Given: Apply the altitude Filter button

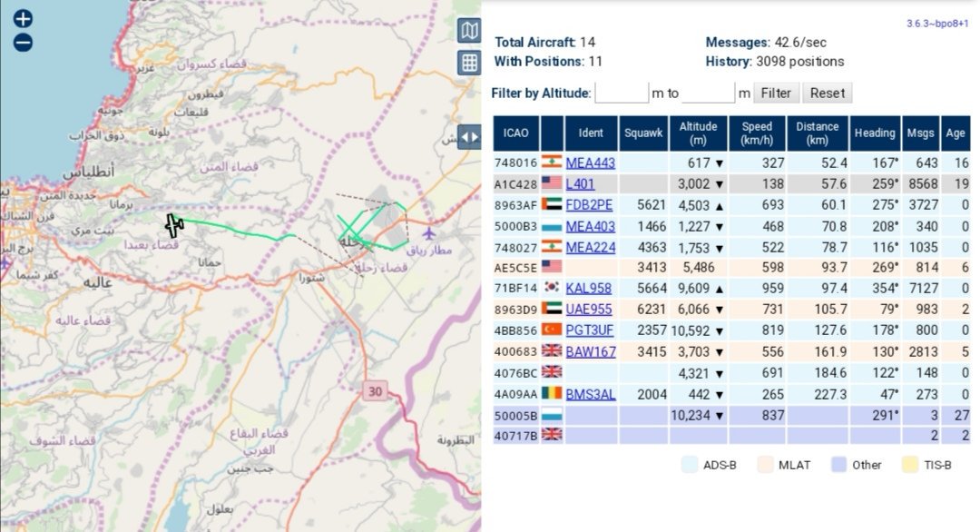Looking at the screenshot, I should click(x=776, y=93).
